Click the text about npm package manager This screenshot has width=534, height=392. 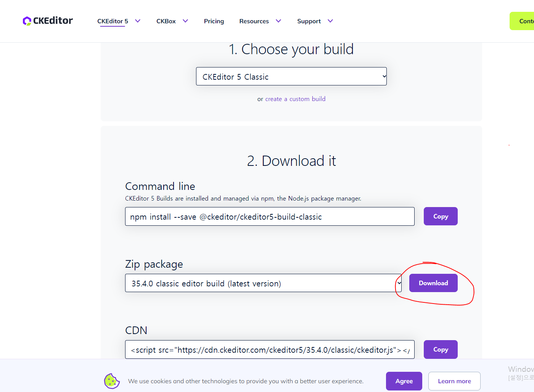(x=243, y=198)
